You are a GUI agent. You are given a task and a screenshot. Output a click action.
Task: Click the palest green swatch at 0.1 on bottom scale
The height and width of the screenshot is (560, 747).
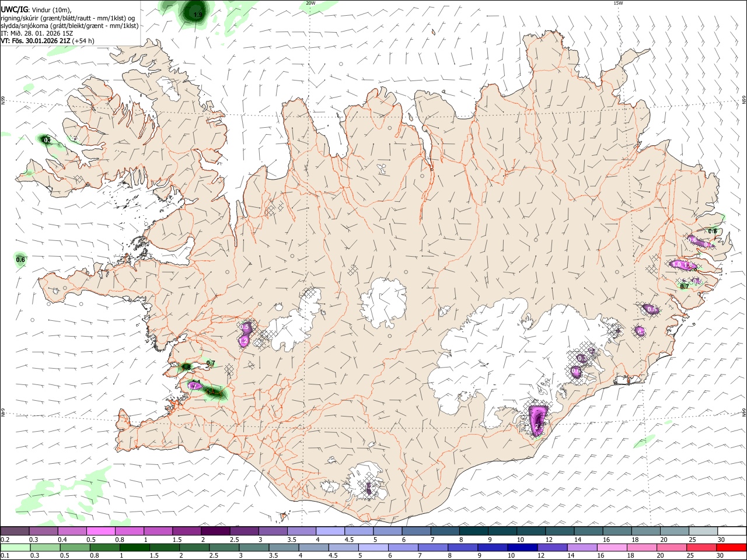point(15,548)
